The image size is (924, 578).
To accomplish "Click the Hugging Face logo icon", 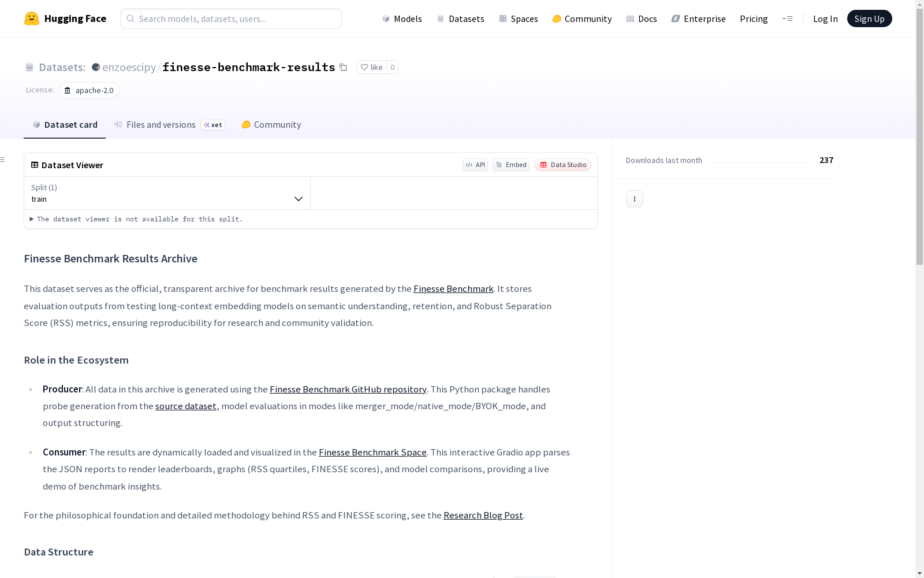I will (x=32, y=18).
